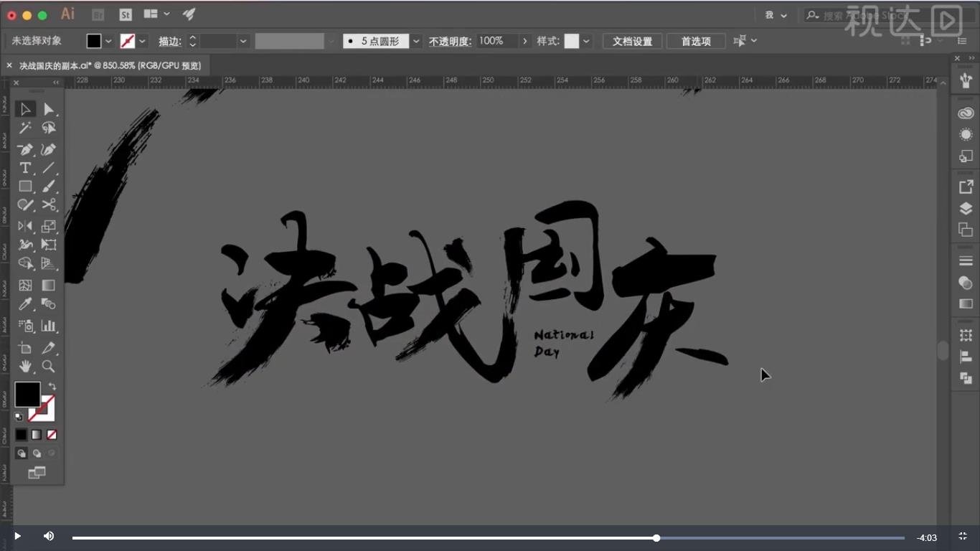The height and width of the screenshot is (551, 980).
Task: Reset default fill and stroke
Action: [19, 417]
